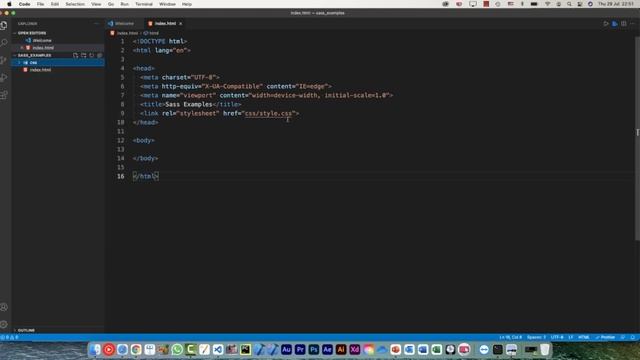Expand the OUTLINE section
This screenshot has height=360, width=640.
click(x=26, y=330)
